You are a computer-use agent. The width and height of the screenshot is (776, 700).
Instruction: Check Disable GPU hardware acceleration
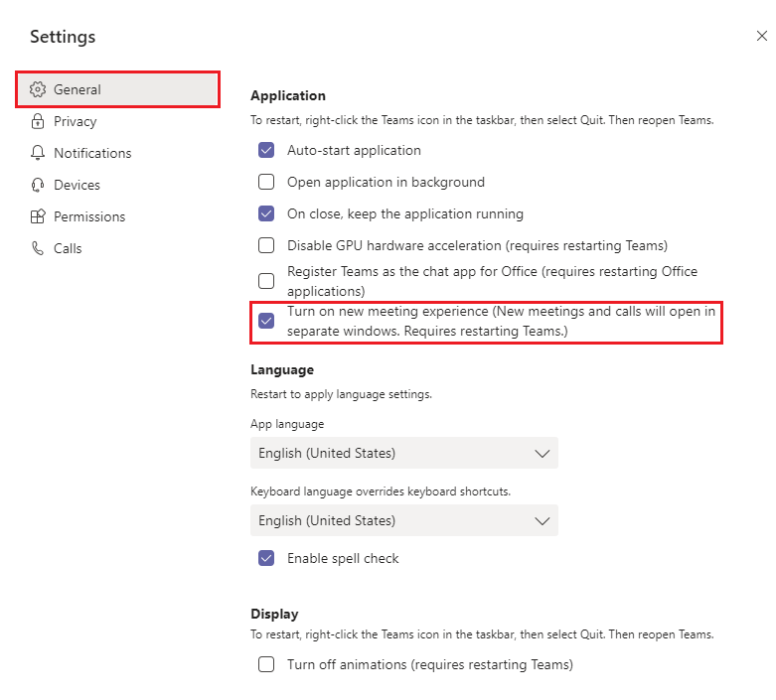tap(266, 245)
